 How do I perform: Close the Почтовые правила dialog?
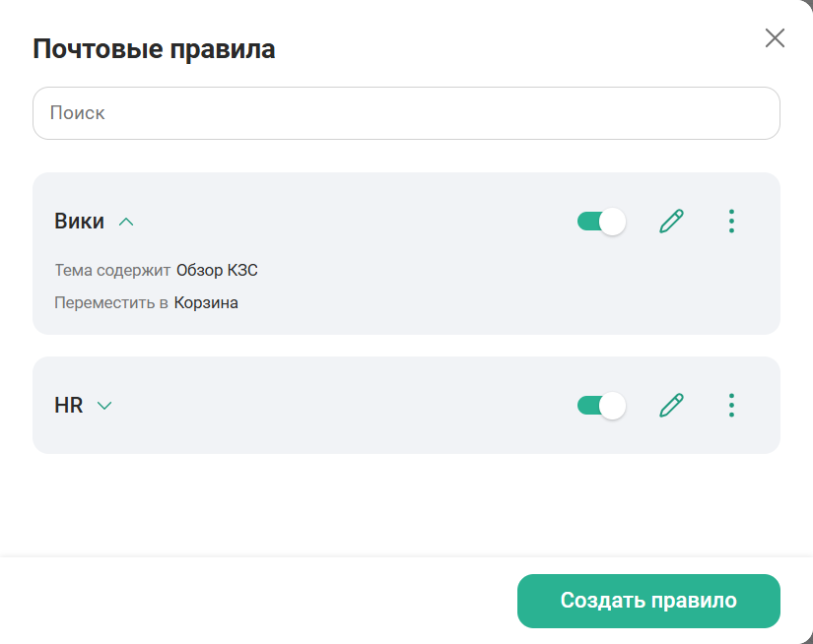[x=775, y=38]
